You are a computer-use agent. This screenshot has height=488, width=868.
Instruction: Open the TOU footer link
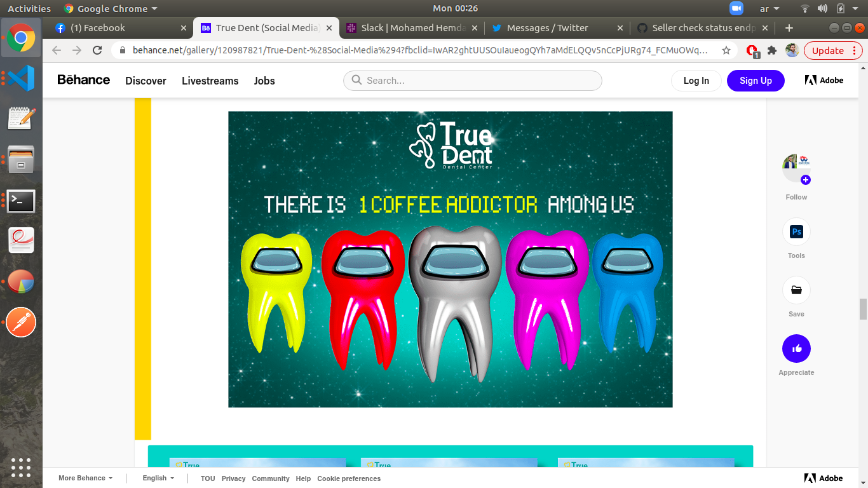[x=208, y=478]
